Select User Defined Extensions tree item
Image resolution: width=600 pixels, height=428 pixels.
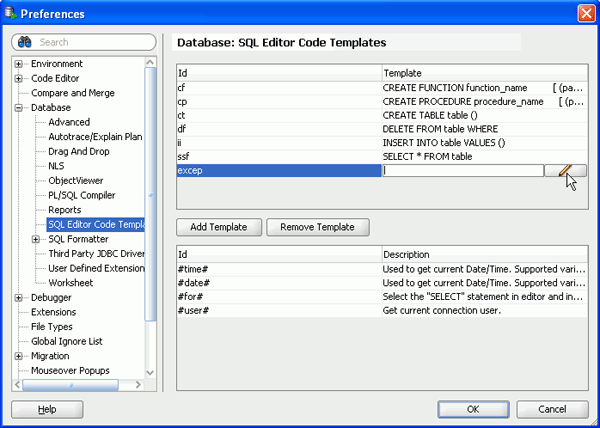point(96,268)
